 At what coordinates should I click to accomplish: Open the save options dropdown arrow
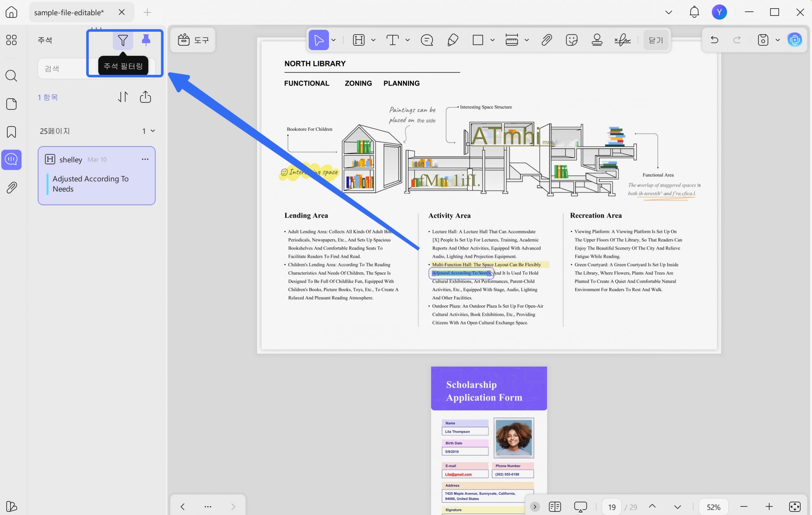(778, 40)
